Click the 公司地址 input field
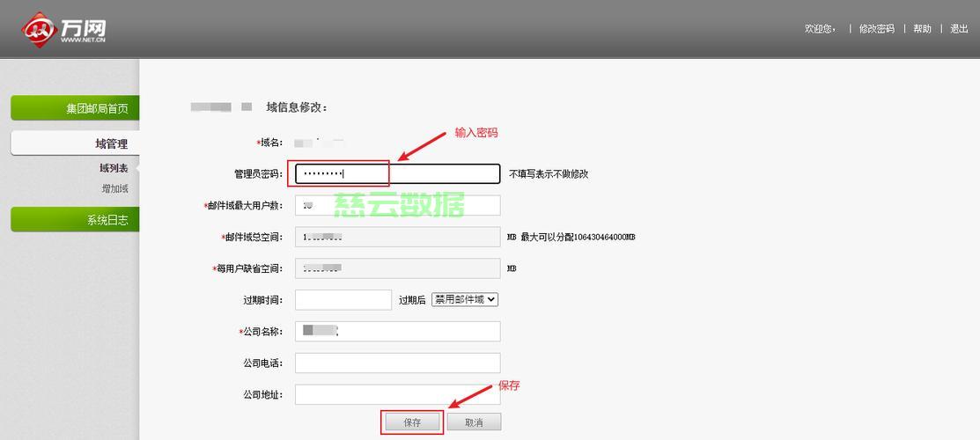 click(397, 394)
